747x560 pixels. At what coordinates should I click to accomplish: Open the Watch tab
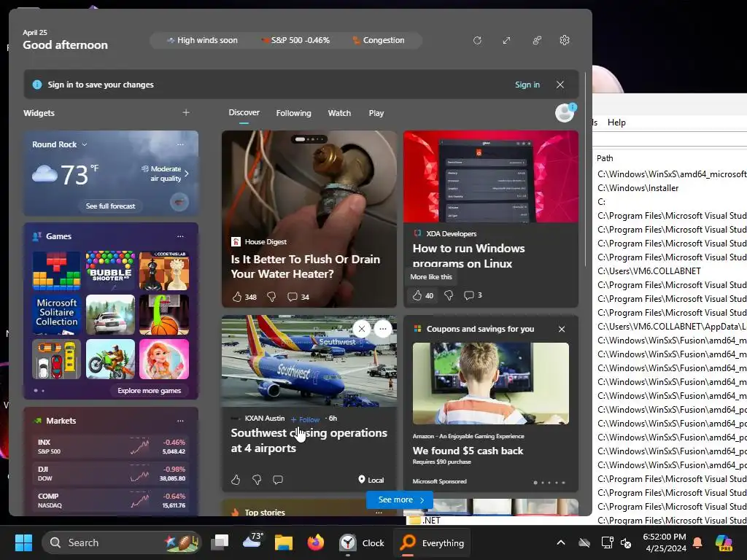[339, 113]
